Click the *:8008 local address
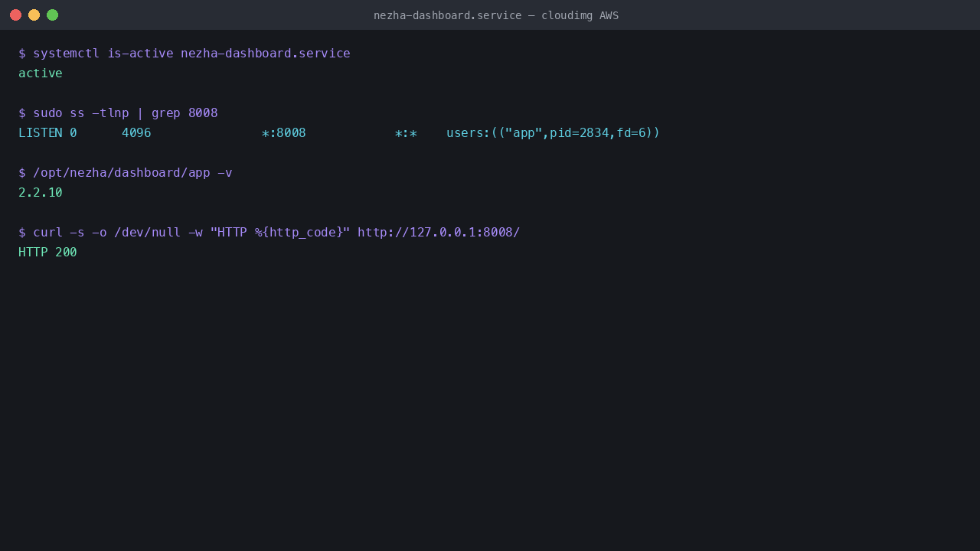Screen dimensions: 980x551 tap(284, 133)
